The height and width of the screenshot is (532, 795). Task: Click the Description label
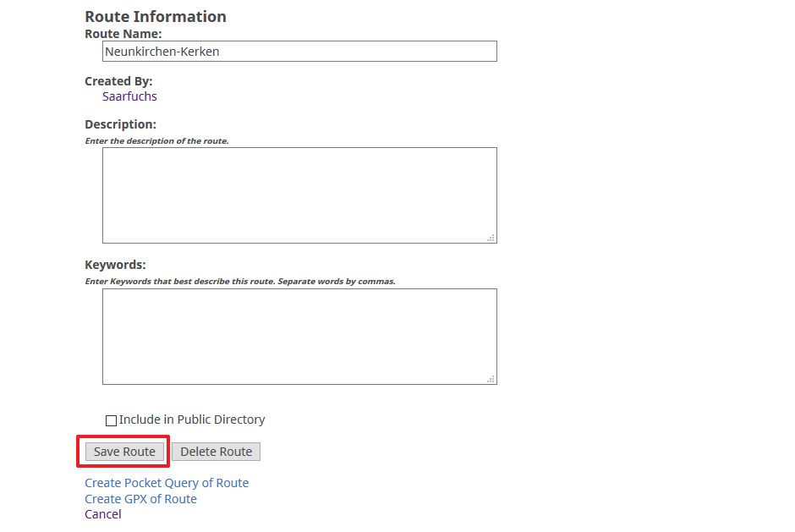tap(121, 124)
